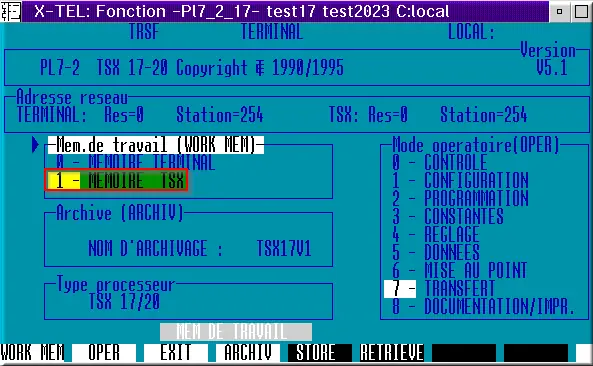Screen dimensions: 593x366
Task: Choose mode 1 - CONFIGURATION
Action: (460, 180)
